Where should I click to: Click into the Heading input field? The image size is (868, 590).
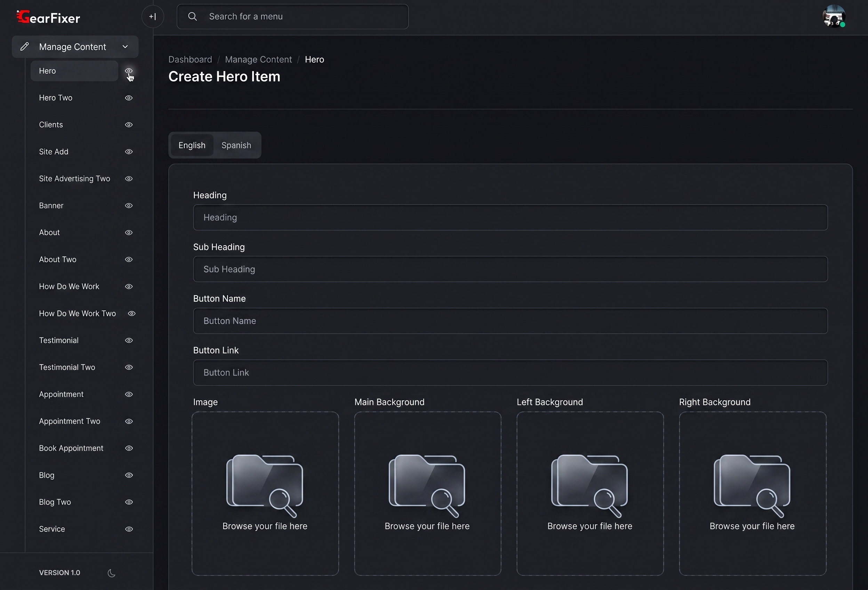(x=510, y=217)
